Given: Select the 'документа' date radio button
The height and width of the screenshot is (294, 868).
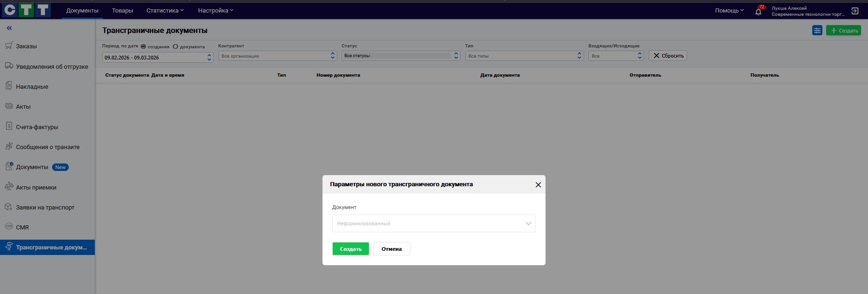Looking at the screenshot, I should tap(175, 46).
